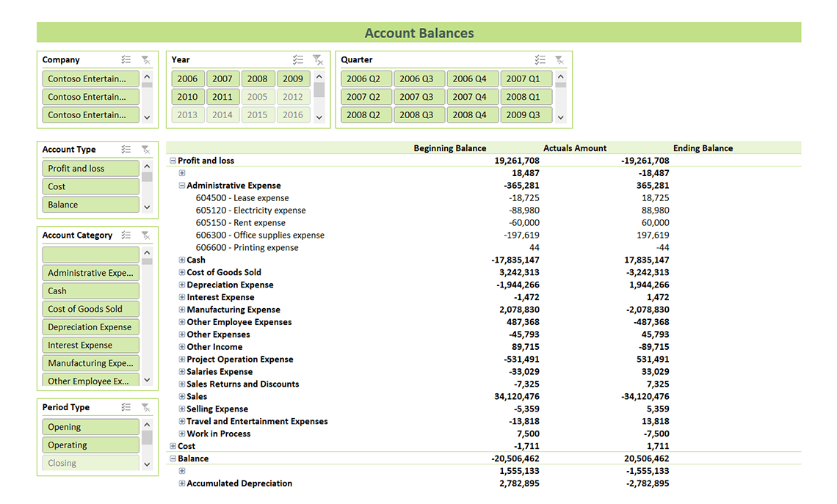Clear the Quarter slicer filter
Image resolution: width=837 pixels, height=504 pixels.
point(559,59)
